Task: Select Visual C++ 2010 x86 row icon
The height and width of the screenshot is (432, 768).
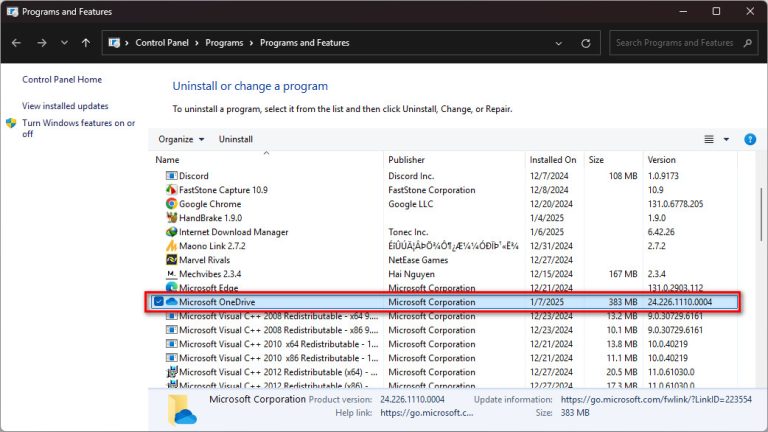Action: click(171, 358)
